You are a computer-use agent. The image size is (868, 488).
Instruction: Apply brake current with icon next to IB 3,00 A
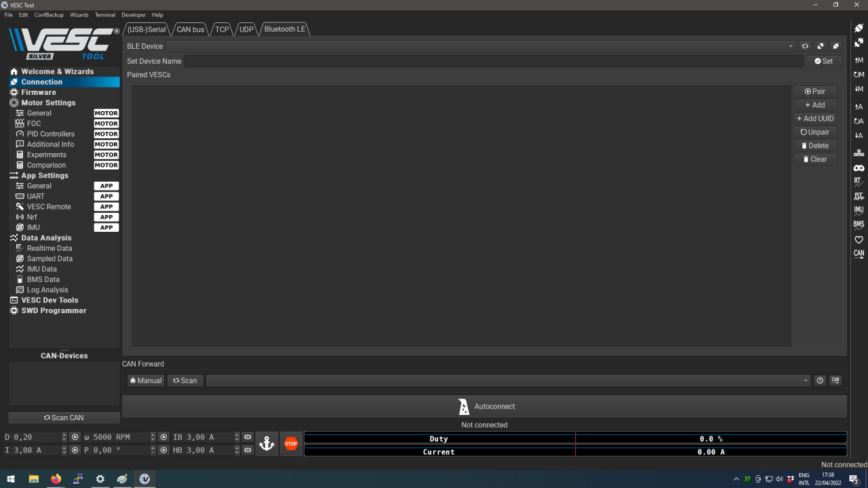pyautogui.click(x=248, y=437)
